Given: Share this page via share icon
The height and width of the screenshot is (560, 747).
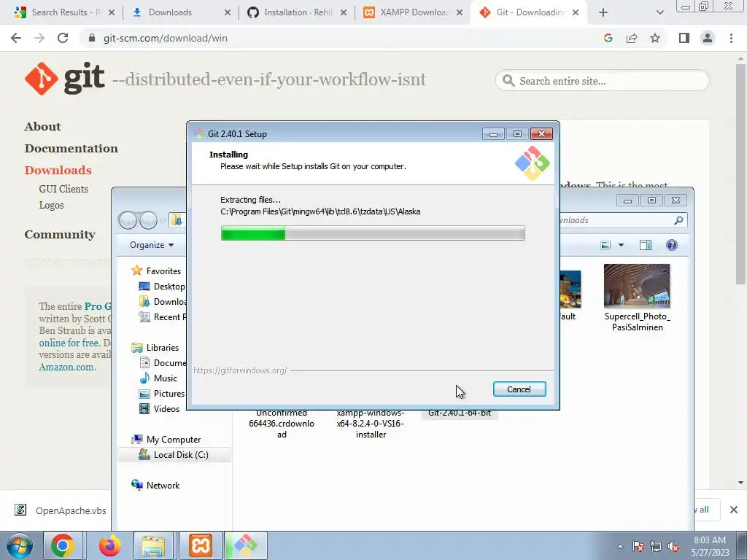Looking at the screenshot, I should 632,38.
